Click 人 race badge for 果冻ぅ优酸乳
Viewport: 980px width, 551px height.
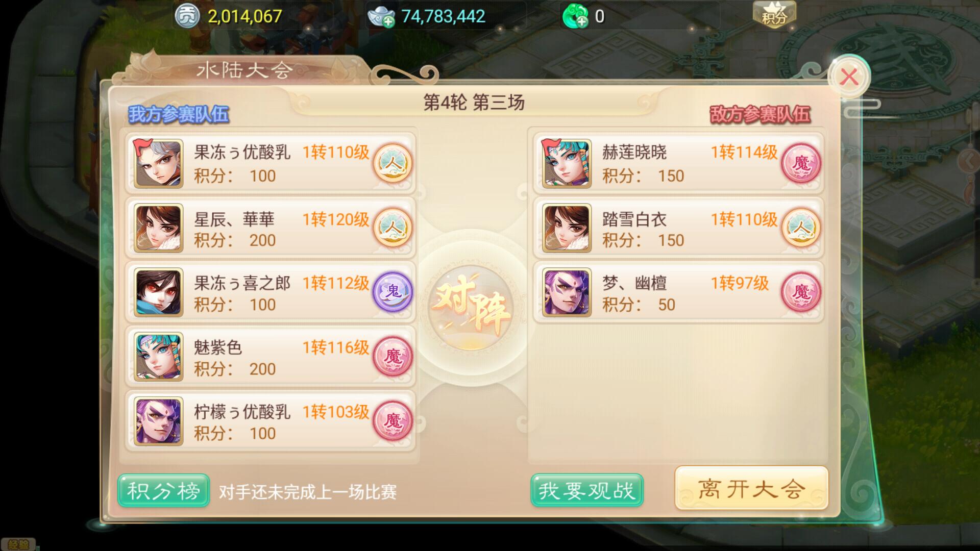point(393,163)
